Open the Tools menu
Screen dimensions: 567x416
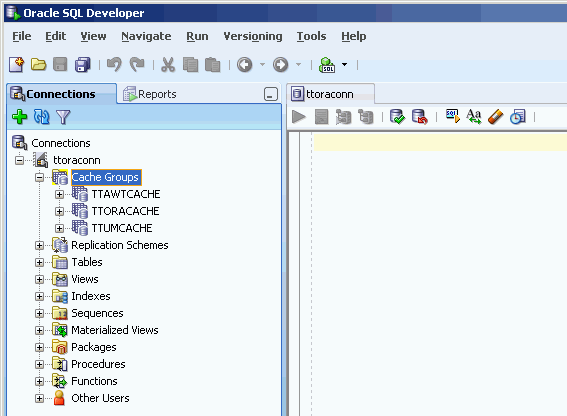point(311,36)
